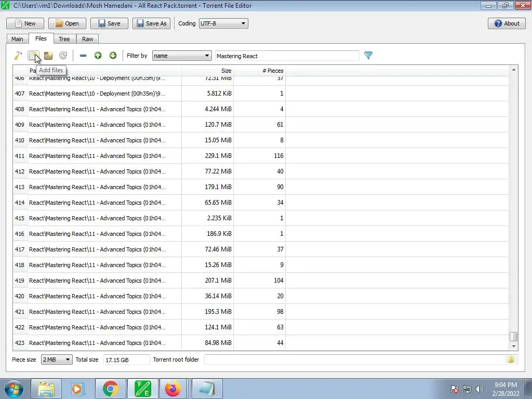This screenshot has width=532, height=399.
Task: Click the scrollbar up arrow
Action: coord(513,70)
